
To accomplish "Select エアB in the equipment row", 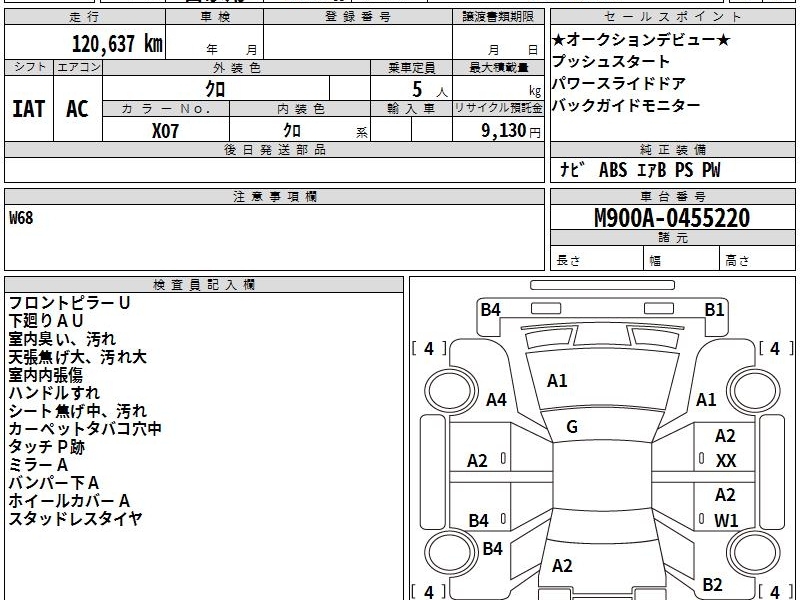I will point(652,169).
